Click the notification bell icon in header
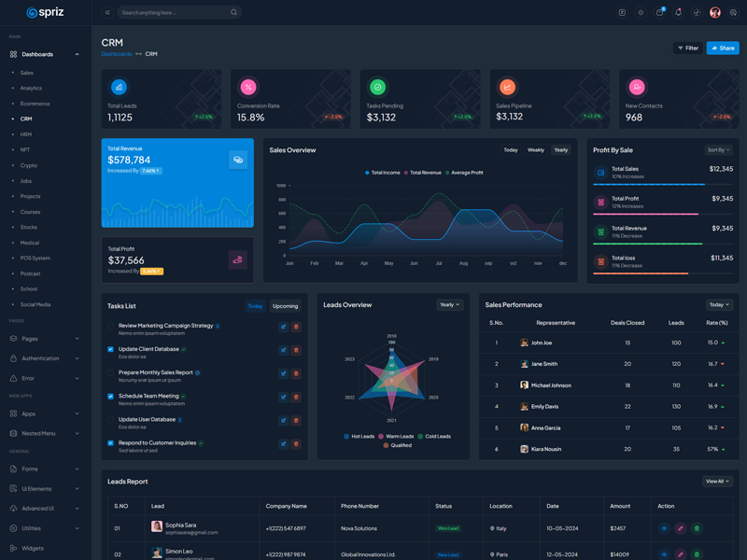The height and width of the screenshot is (560, 747). tap(678, 12)
